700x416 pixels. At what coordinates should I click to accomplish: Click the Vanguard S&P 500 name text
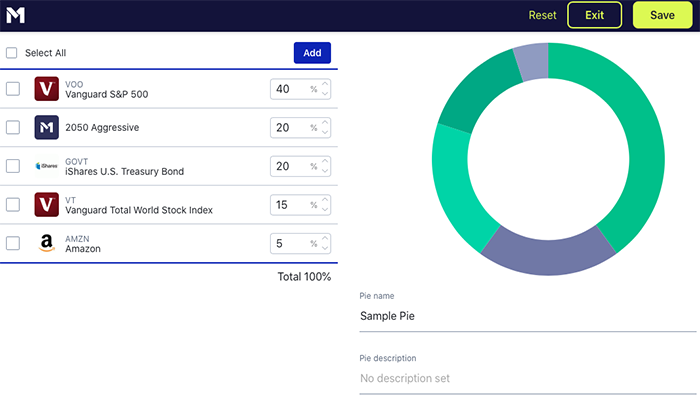pyautogui.click(x=107, y=94)
